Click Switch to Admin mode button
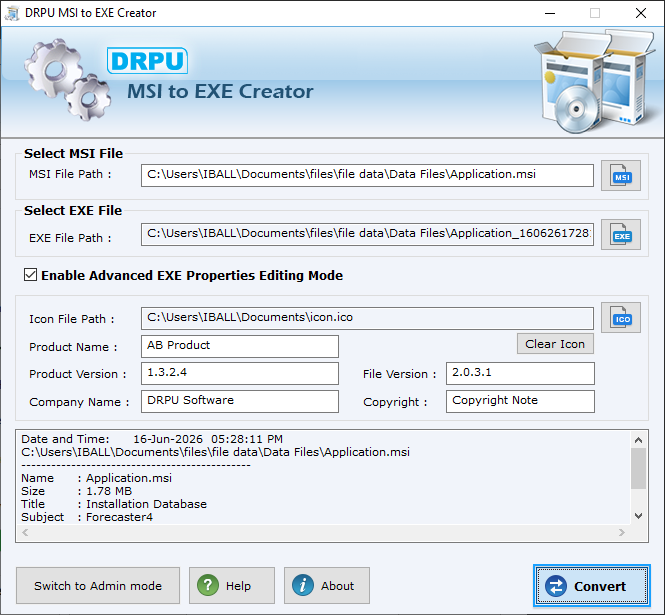The image size is (665, 615). [98, 585]
